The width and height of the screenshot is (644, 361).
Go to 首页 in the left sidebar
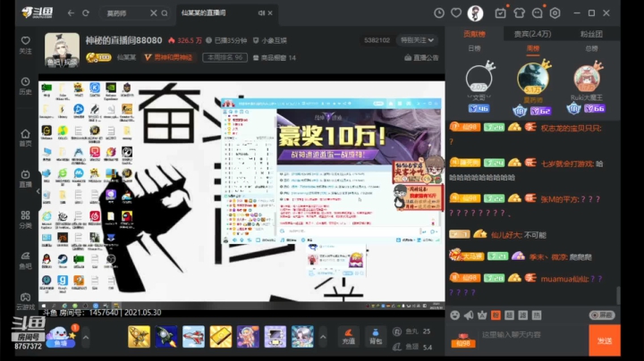coord(25,139)
